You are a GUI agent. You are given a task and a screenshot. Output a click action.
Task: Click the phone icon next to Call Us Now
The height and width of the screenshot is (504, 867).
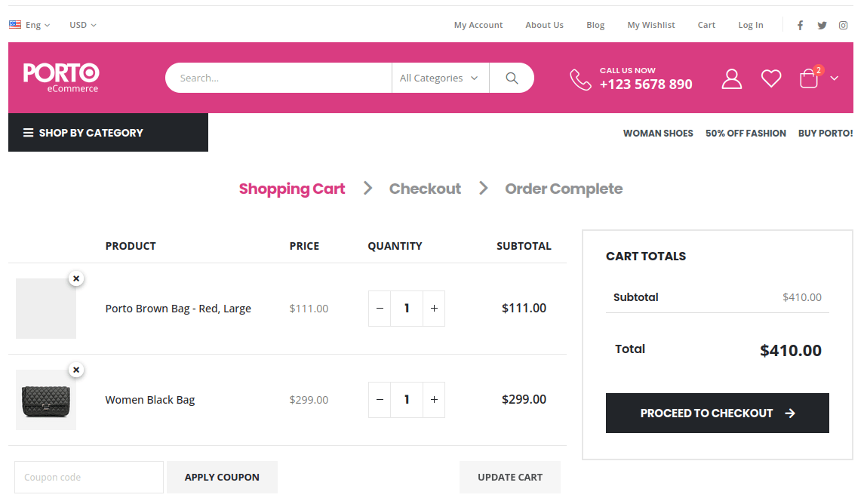pos(580,78)
